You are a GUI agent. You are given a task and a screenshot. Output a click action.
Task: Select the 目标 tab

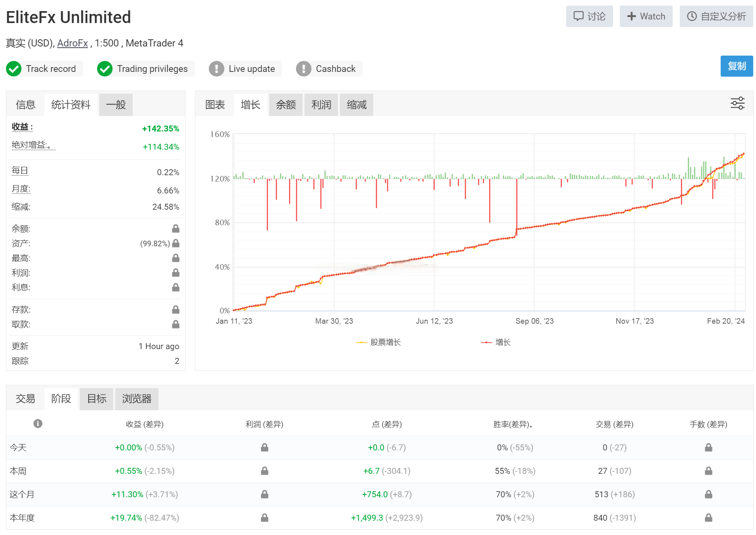(96, 399)
